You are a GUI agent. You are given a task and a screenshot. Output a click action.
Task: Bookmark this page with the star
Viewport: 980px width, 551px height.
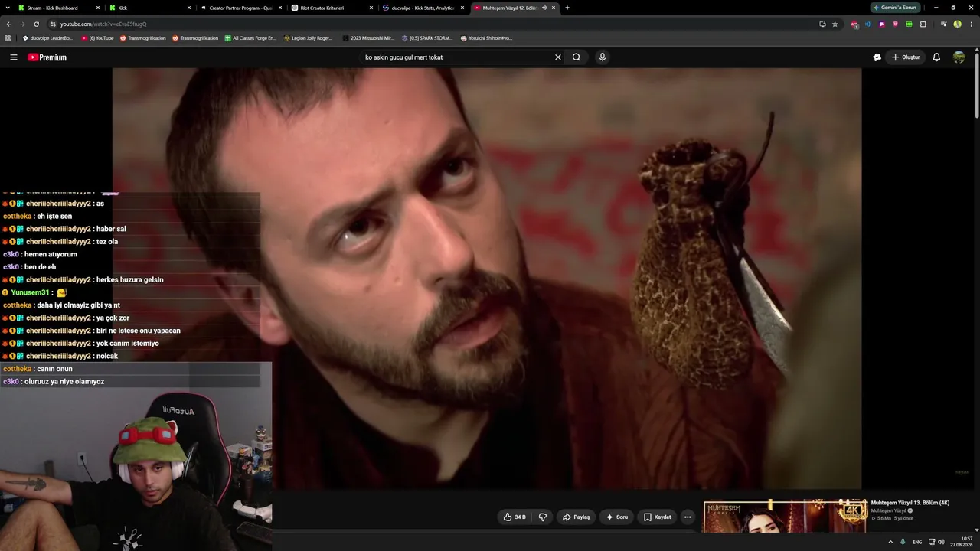835,24
